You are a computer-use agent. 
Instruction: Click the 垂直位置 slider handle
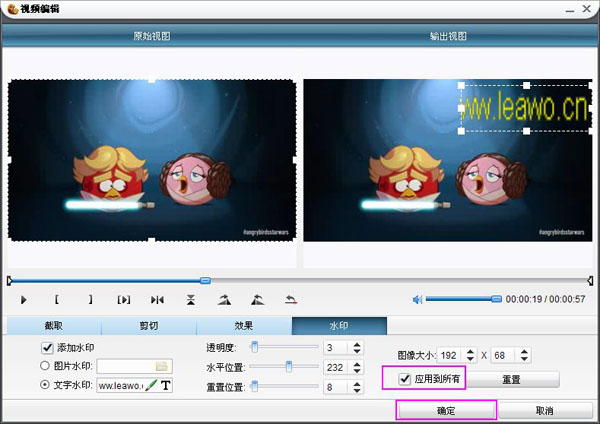[254, 386]
